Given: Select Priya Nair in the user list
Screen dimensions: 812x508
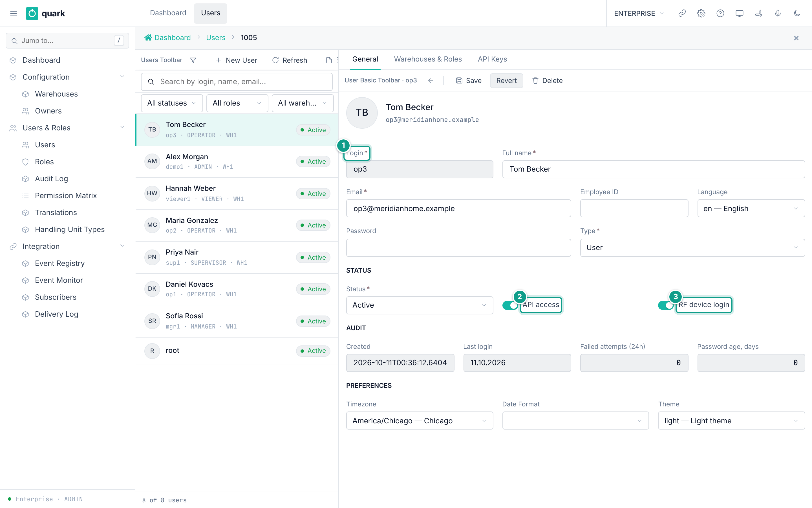Looking at the screenshot, I should (x=237, y=257).
